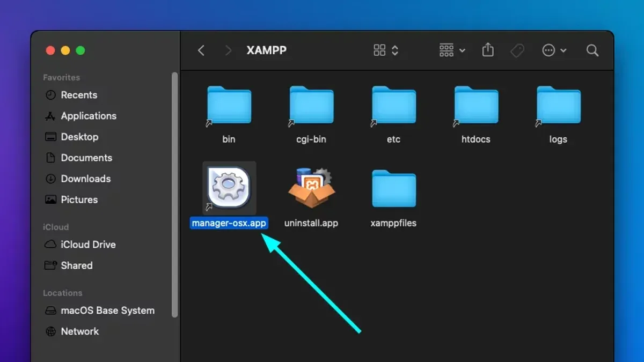This screenshot has width=644, height=362.
Task: Switch view using icon grid button
Action: click(x=386, y=50)
